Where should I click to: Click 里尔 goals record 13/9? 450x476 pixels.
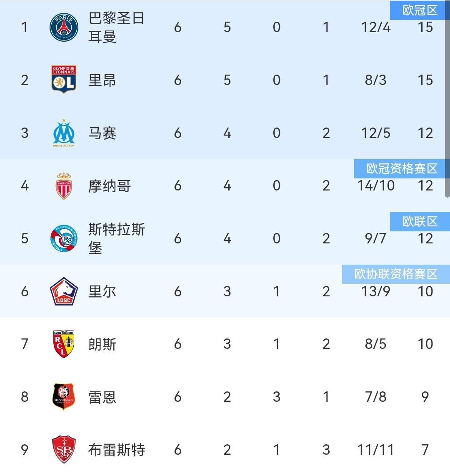click(375, 291)
